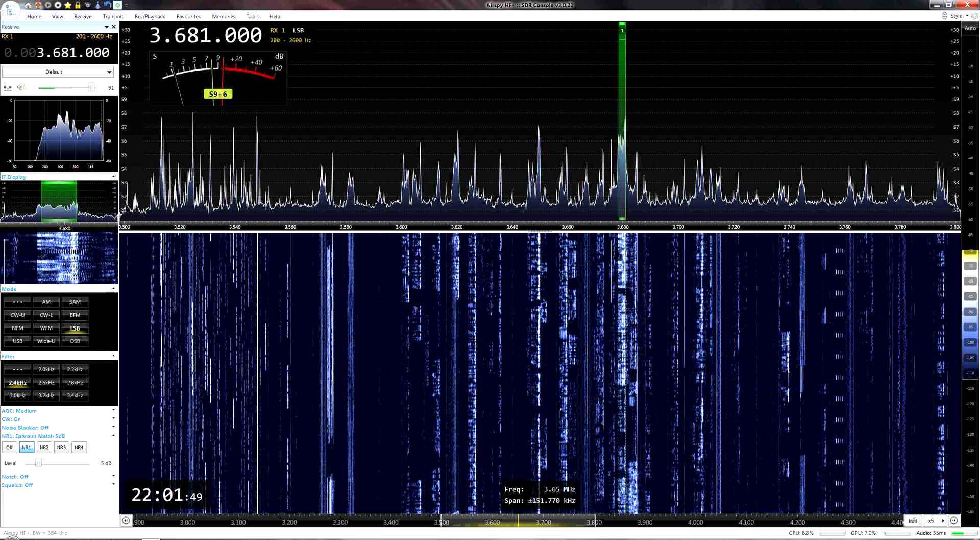Open the Default receiver profile dropdown
The width and height of the screenshot is (980, 540).
click(x=58, y=72)
